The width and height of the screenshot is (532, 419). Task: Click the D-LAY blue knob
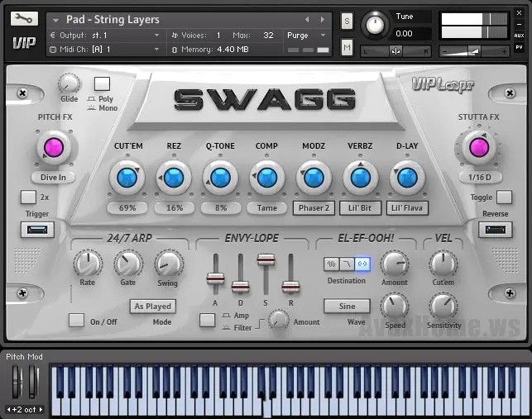tap(407, 178)
